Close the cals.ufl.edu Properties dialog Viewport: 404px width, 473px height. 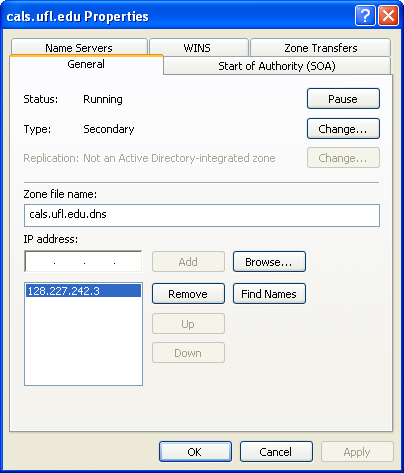388,16
